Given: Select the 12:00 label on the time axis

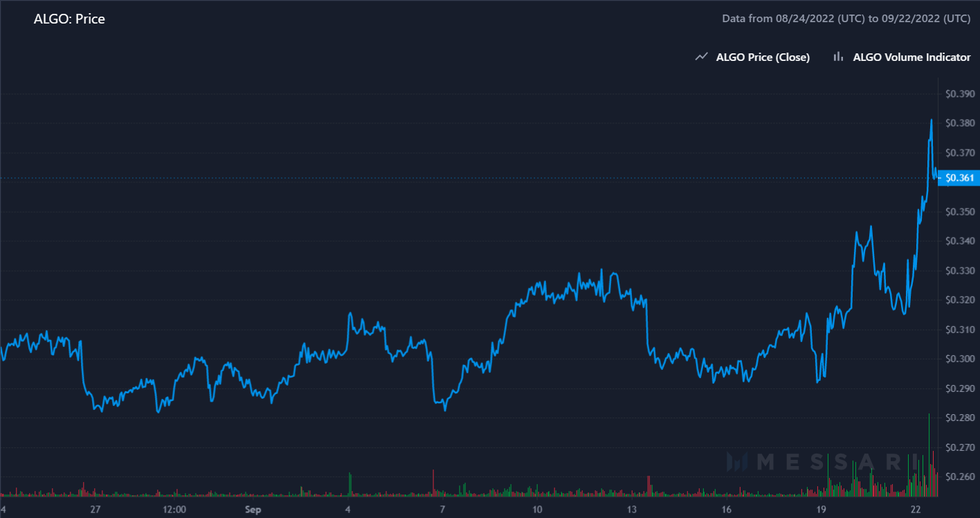Looking at the screenshot, I should [x=174, y=510].
